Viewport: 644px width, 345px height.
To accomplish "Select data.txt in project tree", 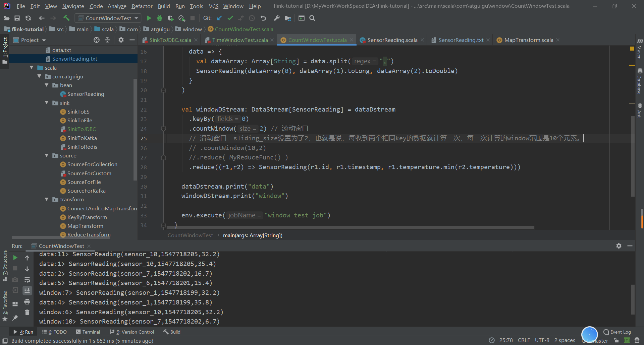I will coord(61,50).
